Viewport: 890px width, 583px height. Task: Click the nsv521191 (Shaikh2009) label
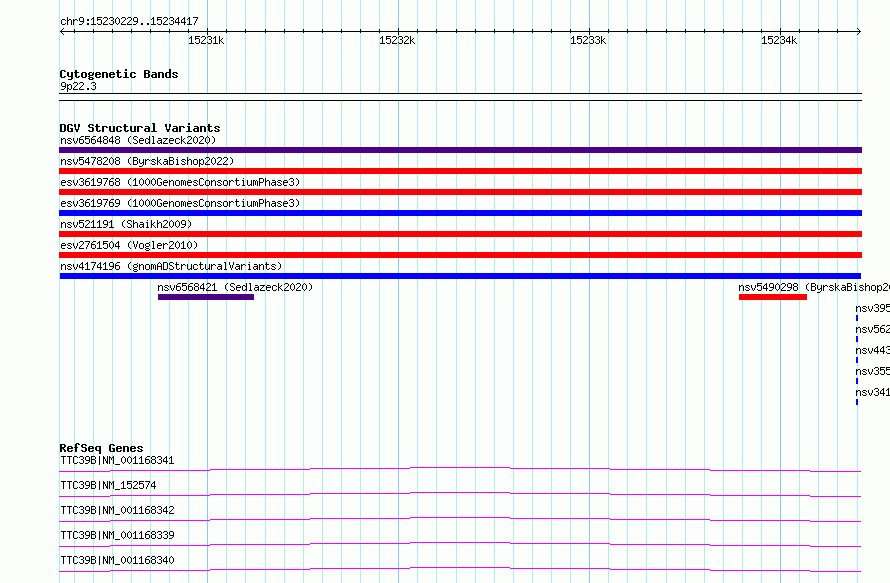click(126, 224)
